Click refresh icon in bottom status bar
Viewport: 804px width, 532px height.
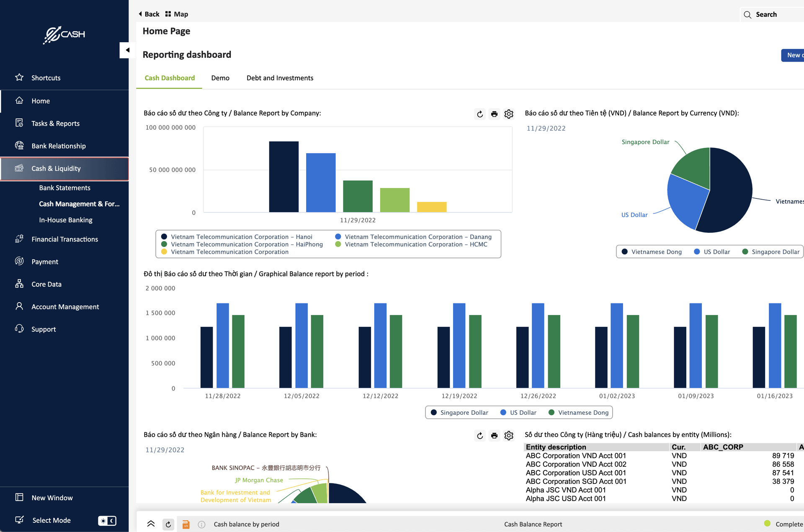click(x=168, y=524)
